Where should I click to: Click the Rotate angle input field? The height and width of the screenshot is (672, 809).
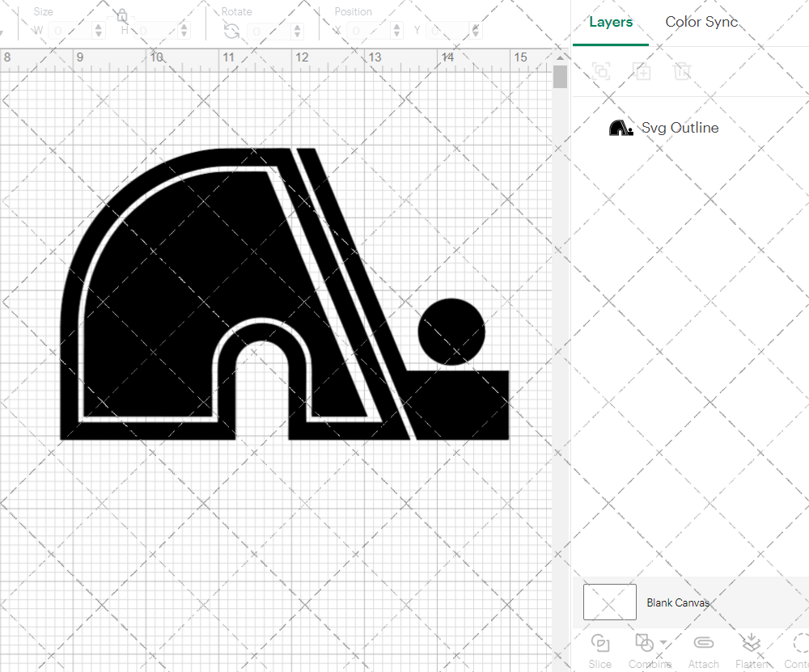[269, 31]
